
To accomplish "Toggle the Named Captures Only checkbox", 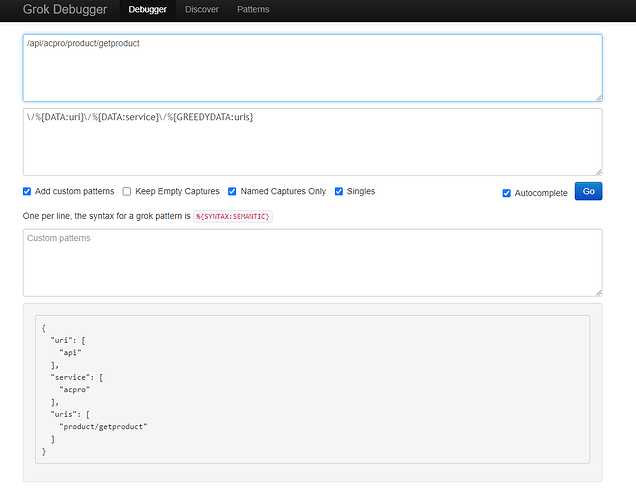I will pyautogui.click(x=232, y=191).
